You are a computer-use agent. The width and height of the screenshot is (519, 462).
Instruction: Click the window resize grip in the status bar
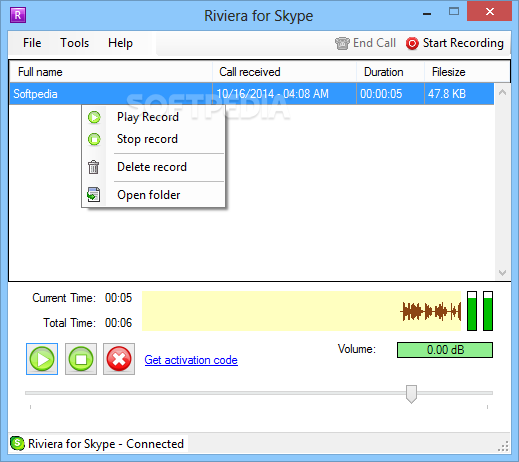click(503, 446)
